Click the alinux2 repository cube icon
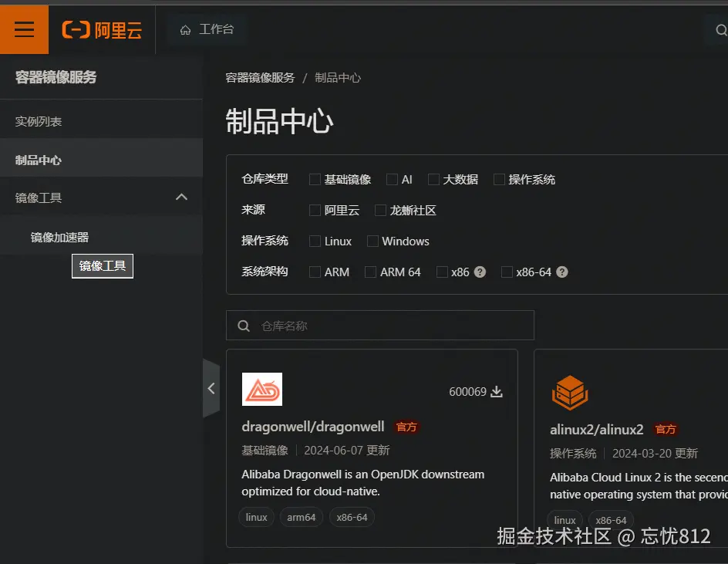Screen dimensions: 728x564 570,392
